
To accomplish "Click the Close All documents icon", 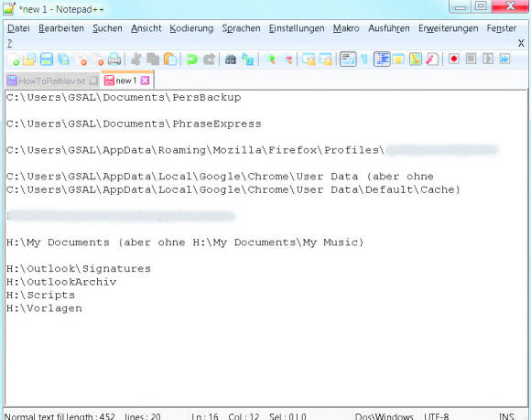I will [98, 59].
